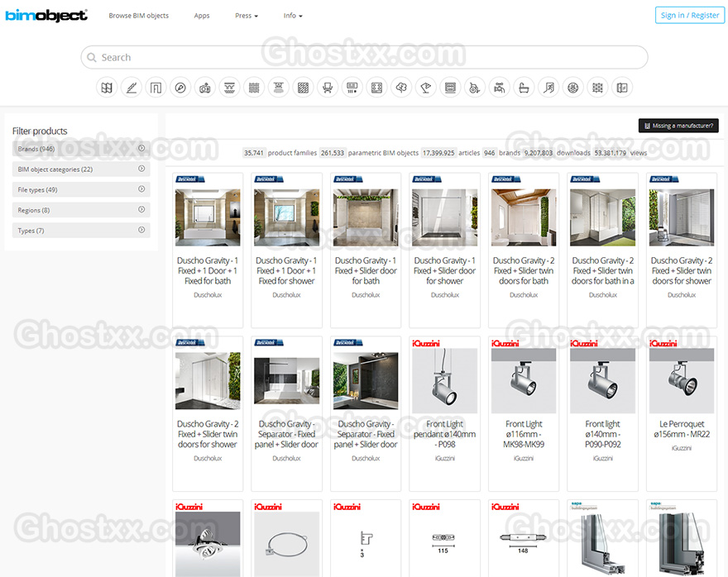Select the stairs category icon
Image resolution: width=728 pixels, height=577 pixels.
[x=548, y=88]
